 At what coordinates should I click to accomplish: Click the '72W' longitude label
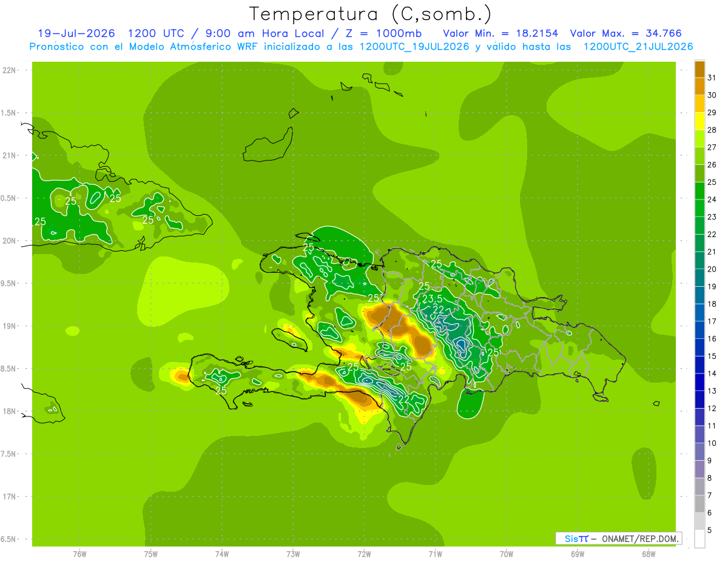point(364,554)
